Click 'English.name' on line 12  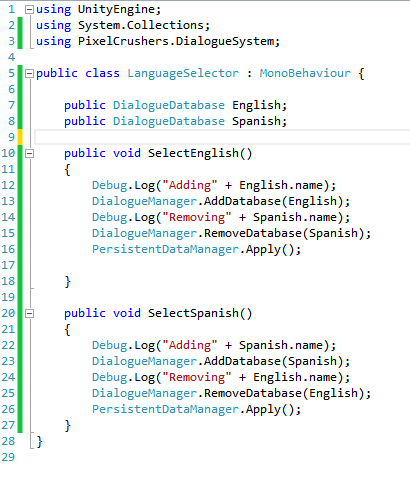(281, 185)
